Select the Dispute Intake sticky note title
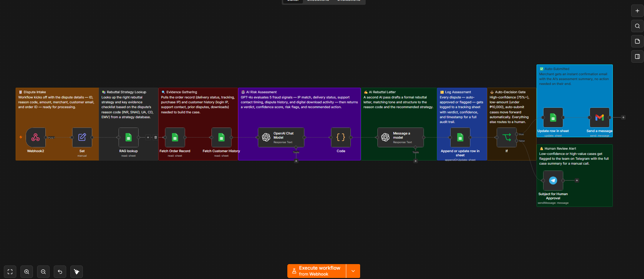Viewport: 644px width, 279px height. pos(35,92)
